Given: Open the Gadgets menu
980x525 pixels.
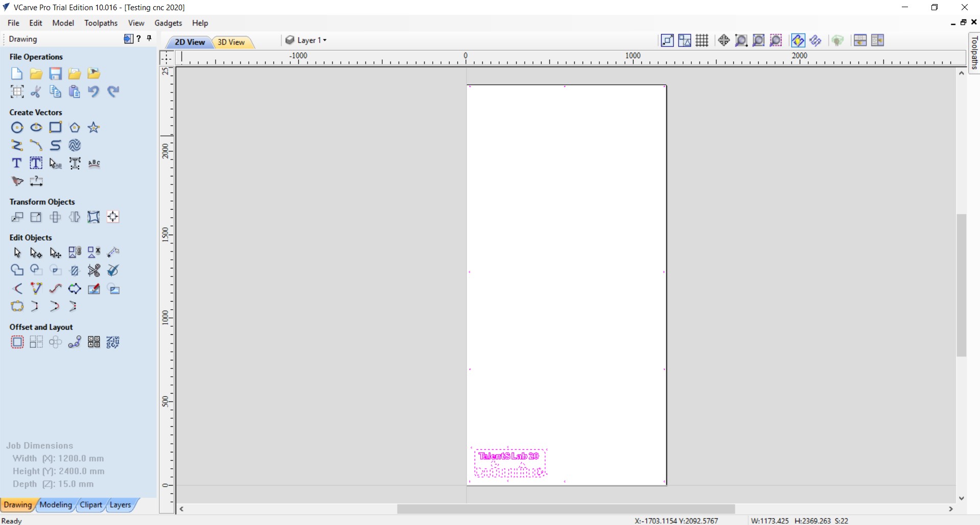Looking at the screenshot, I should coord(168,23).
